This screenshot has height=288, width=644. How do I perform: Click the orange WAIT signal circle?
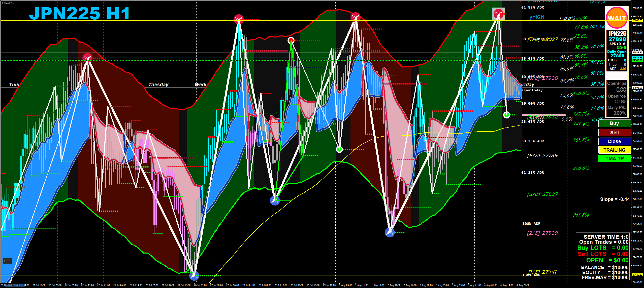(x=617, y=18)
